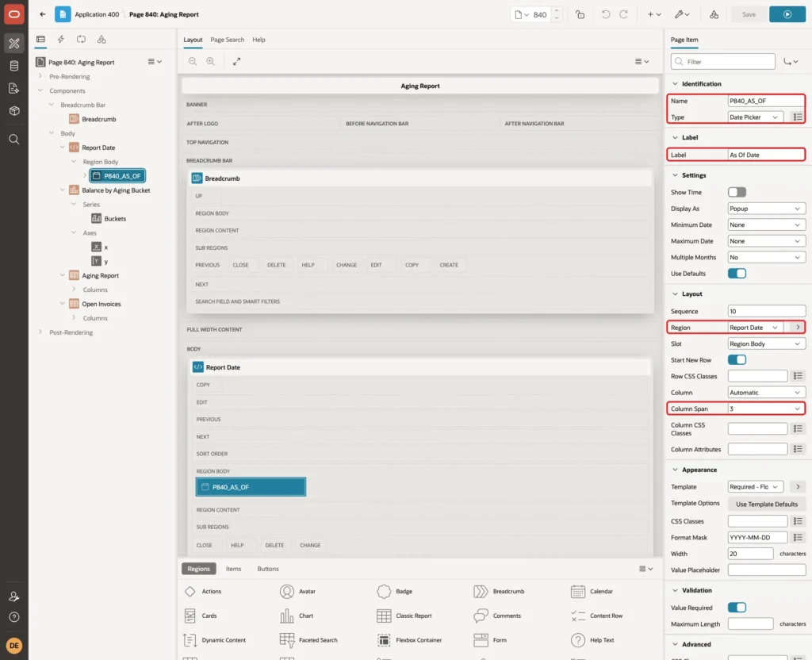
Task: Select the Avatar region in gallery
Action: (x=298, y=591)
